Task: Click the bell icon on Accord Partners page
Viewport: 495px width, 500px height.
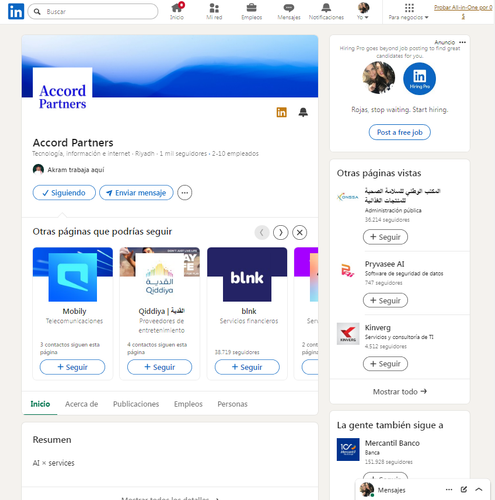Action: point(303,112)
